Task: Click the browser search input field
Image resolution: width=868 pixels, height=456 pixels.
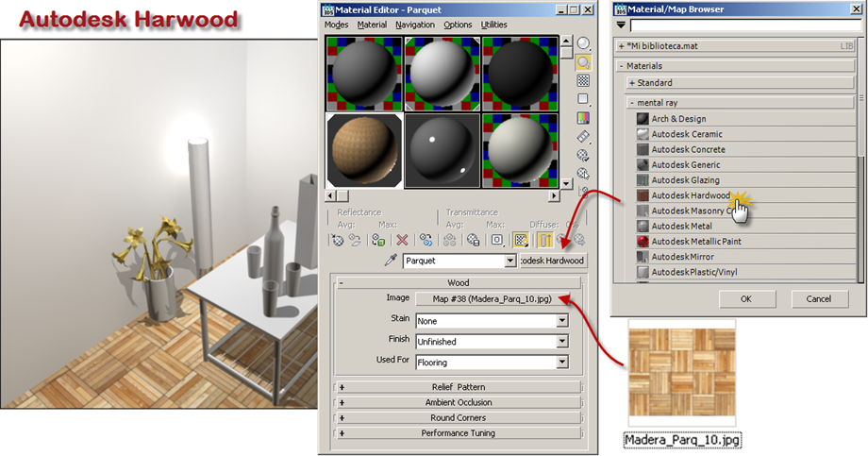Action: pyautogui.click(x=745, y=25)
